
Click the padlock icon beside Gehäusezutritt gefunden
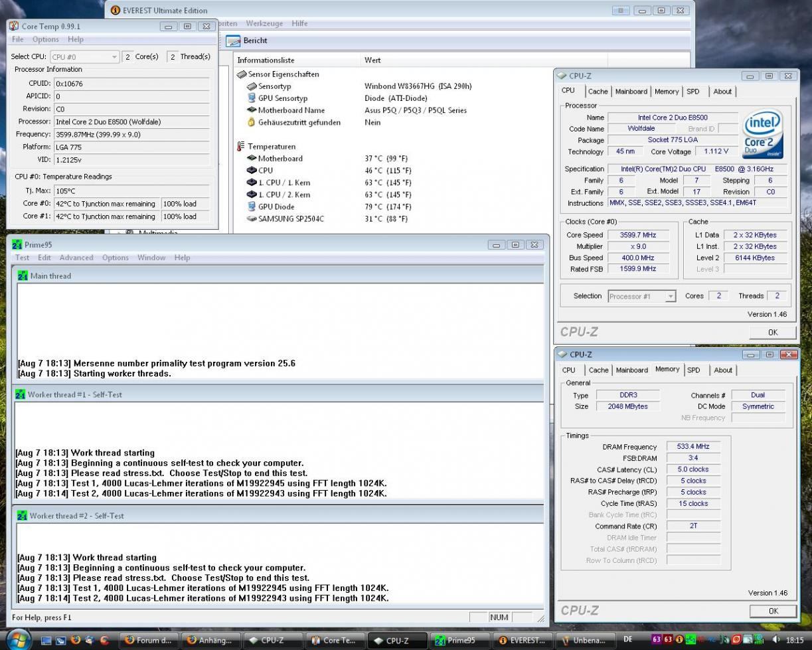point(251,123)
